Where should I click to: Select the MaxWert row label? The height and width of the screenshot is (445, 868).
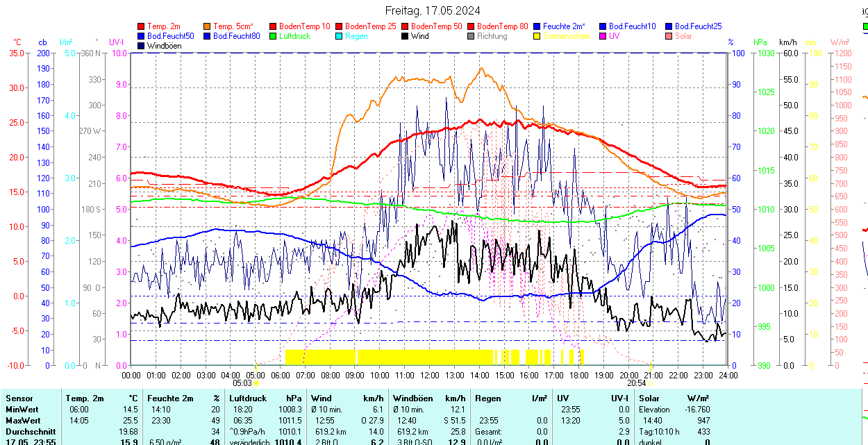click(x=24, y=421)
